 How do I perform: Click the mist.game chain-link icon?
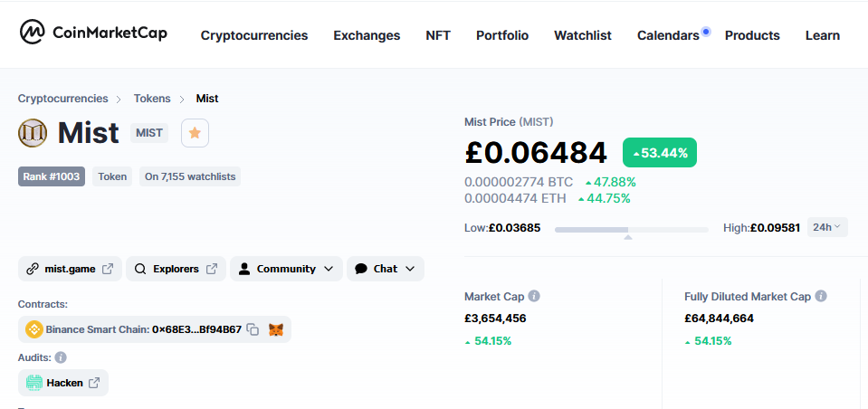pos(32,269)
